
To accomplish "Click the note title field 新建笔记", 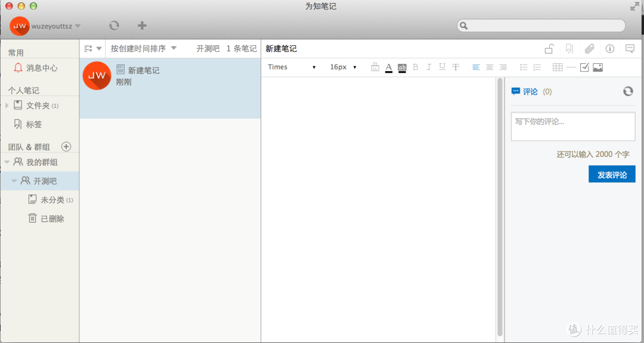I will 281,48.
